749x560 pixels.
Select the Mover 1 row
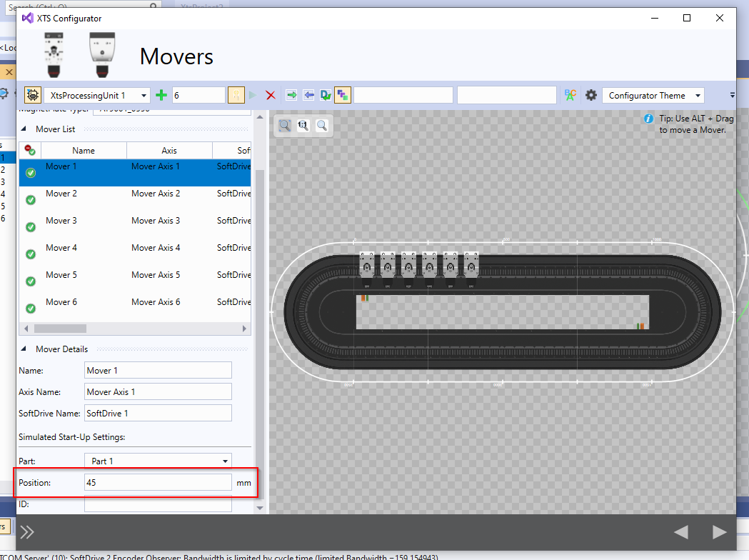(x=135, y=172)
